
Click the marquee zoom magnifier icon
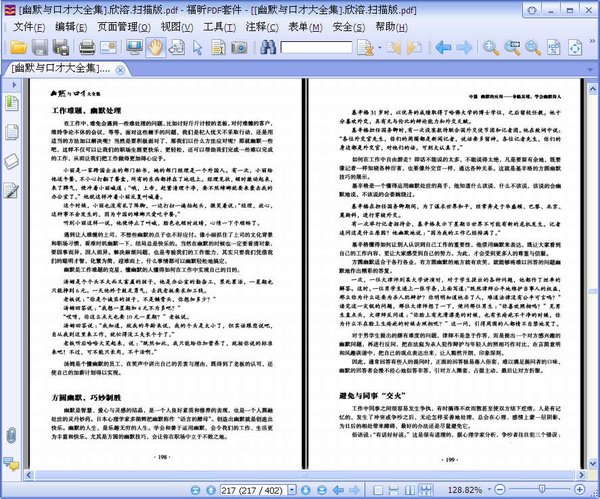pyautogui.click(x=512, y=47)
